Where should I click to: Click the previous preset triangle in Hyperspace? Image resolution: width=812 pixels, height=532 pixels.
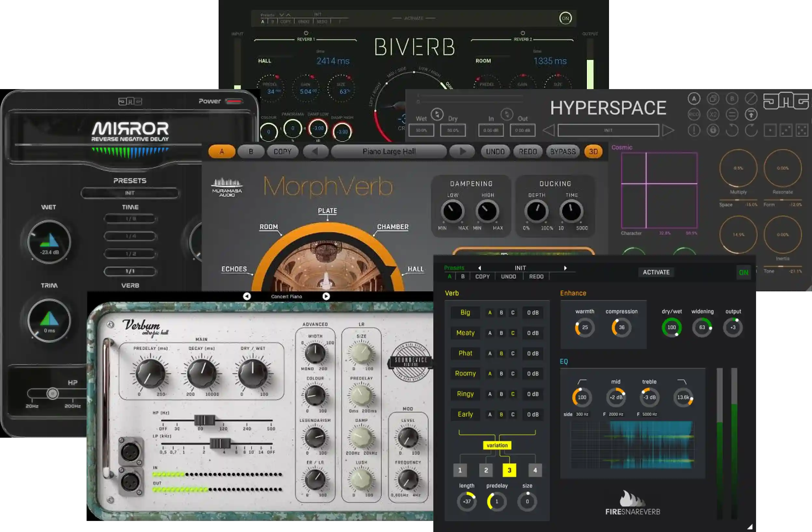coord(548,130)
